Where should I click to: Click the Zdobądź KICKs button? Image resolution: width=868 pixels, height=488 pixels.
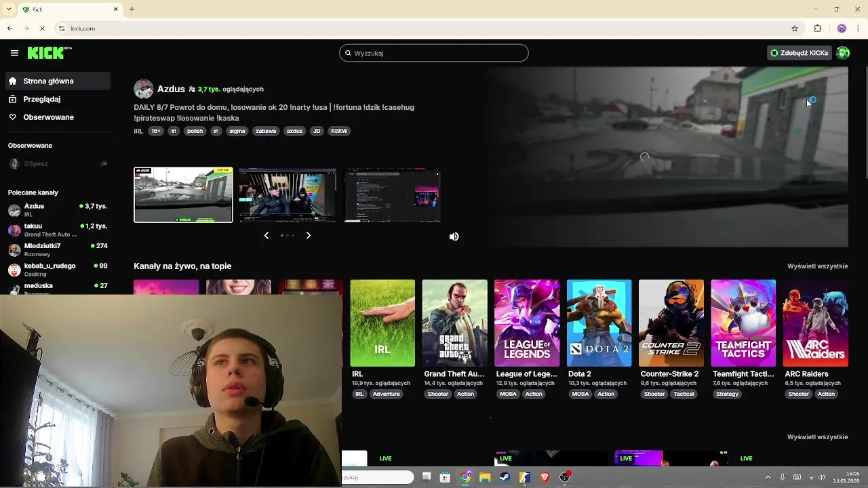(799, 53)
